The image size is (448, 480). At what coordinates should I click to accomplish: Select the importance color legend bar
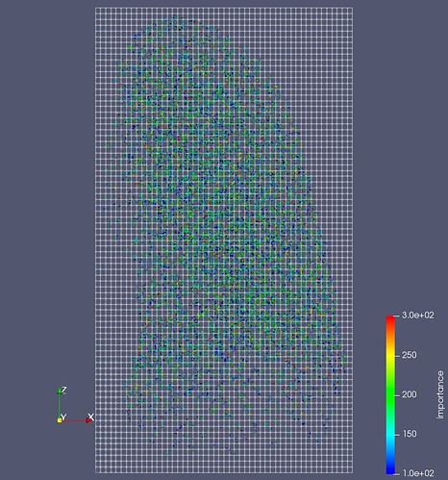pos(390,394)
